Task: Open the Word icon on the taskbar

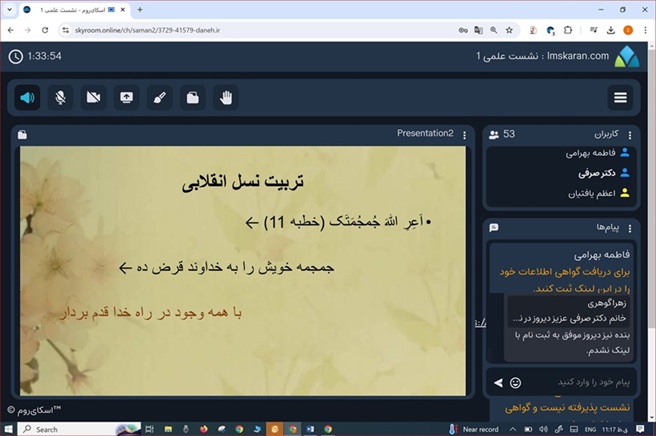Action: 310,429
